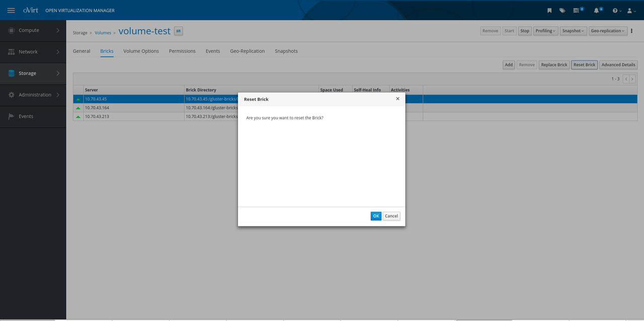Expand the Geo-replication dropdown
Viewport: 644px width, 321px height.
(608, 31)
